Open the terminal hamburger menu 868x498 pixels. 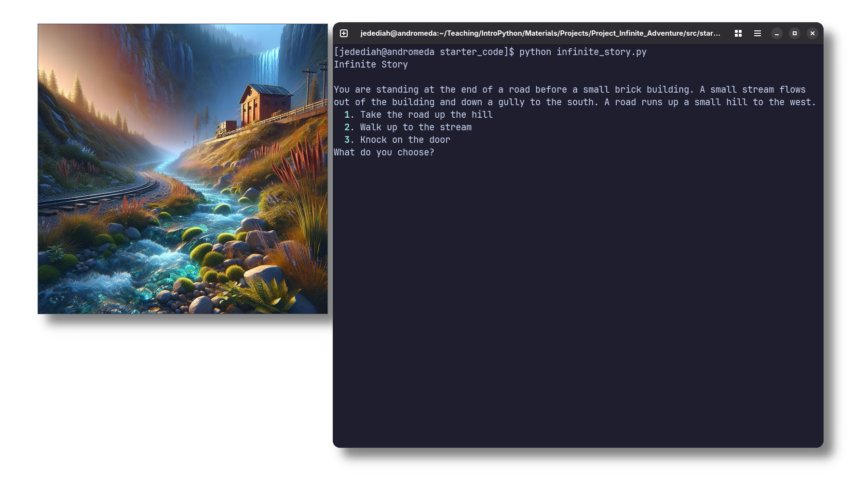pos(758,33)
